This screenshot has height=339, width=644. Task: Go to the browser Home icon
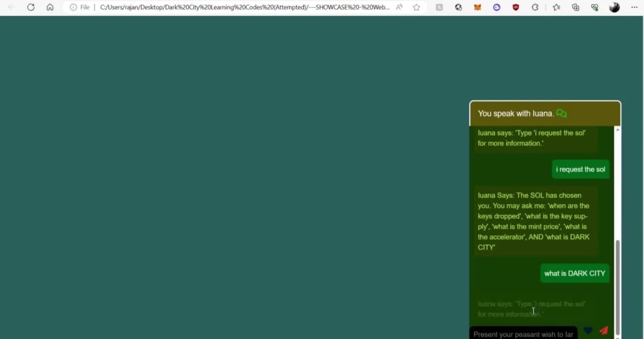[x=50, y=7]
